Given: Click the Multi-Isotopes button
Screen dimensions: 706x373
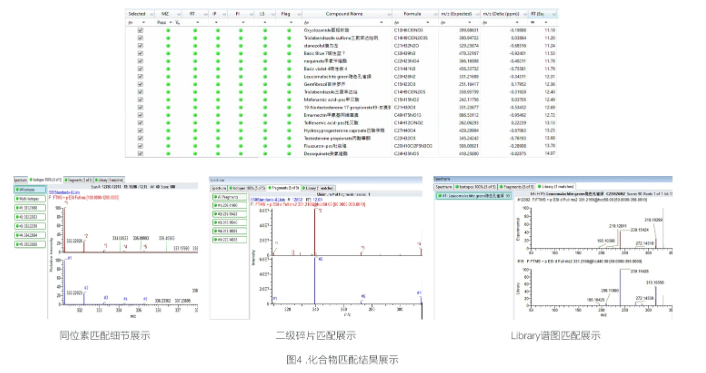Looking at the screenshot, I should click(x=30, y=199).
